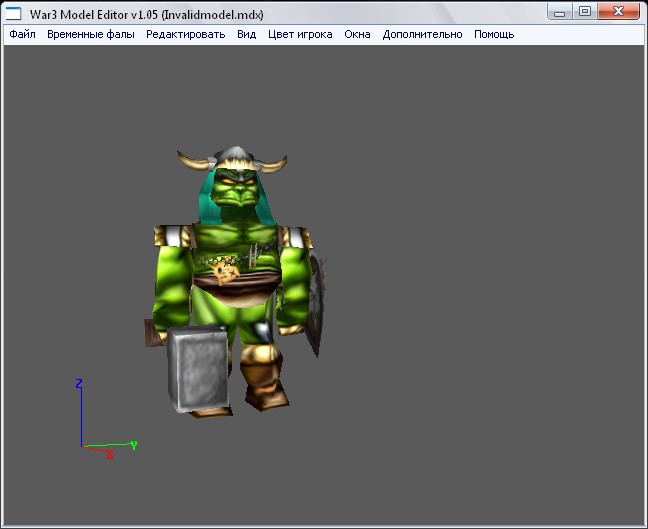Minimize the War3 Model Editor window
The height and width of the screenshot is (529, 648).
tap(560, 12)
